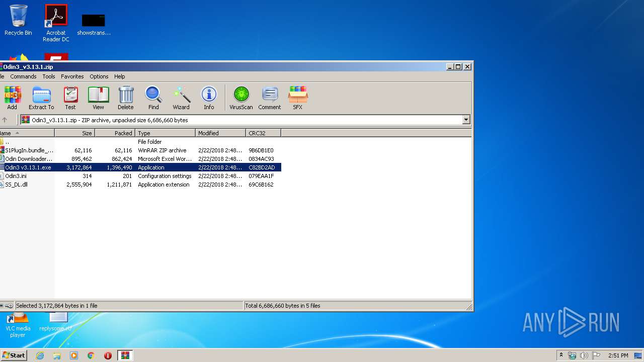
Task: Click the Start button
Action: point(14,355)
